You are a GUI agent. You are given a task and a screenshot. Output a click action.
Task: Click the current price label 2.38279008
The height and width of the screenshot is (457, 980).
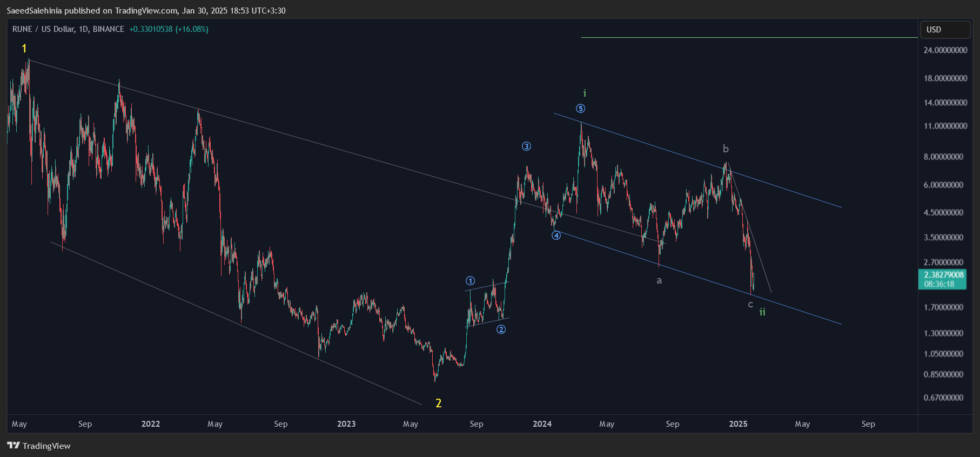tap(942, 275)
